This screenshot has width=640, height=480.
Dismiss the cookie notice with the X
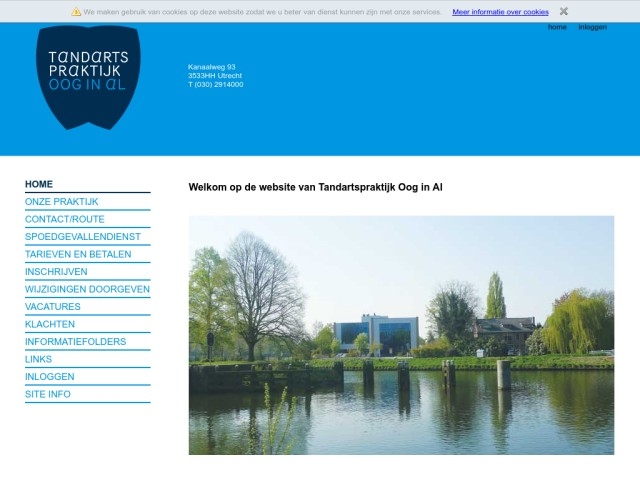[564, 11]
